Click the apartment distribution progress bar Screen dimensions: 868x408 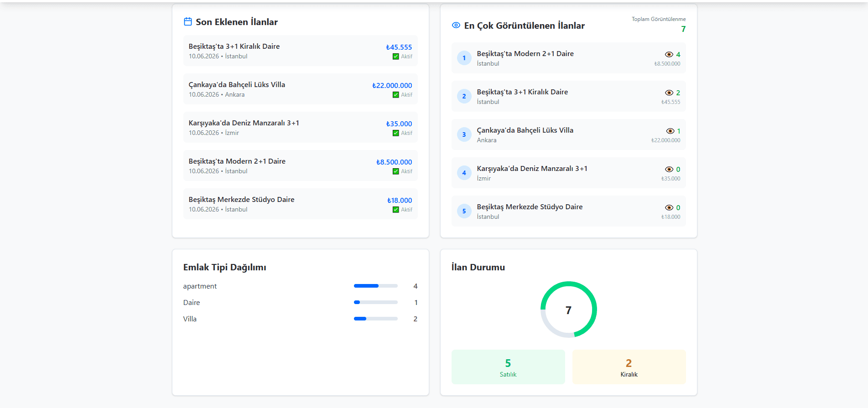coord(376,286)
